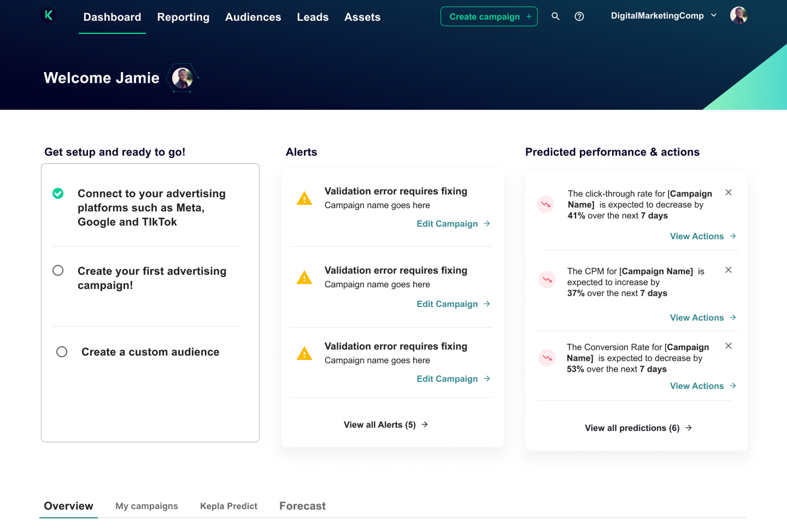The width and height of the screenshot is (787, 532).
Task: Open Assets in the top navigation
Action: [362, 17]
